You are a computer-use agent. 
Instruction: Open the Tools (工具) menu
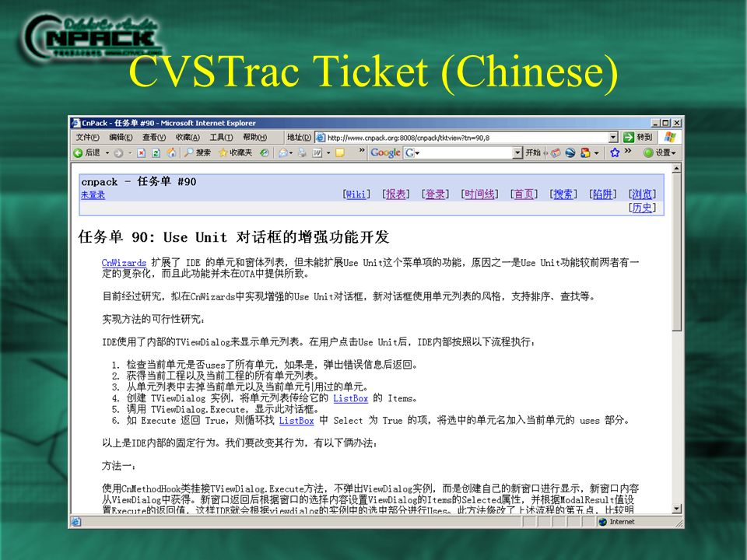point(222,137)
